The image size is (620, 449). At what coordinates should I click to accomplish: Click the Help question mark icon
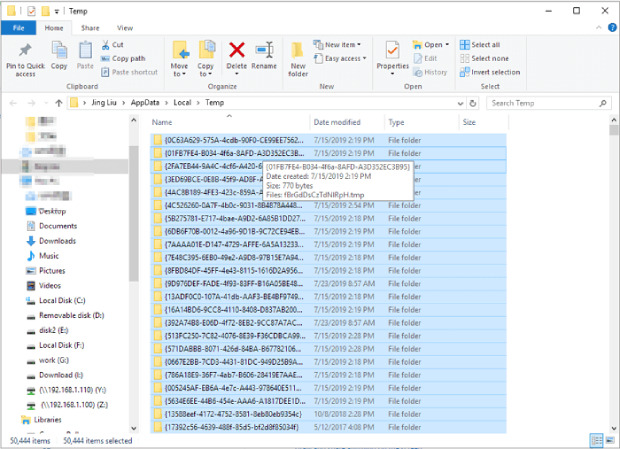[612, 27]
